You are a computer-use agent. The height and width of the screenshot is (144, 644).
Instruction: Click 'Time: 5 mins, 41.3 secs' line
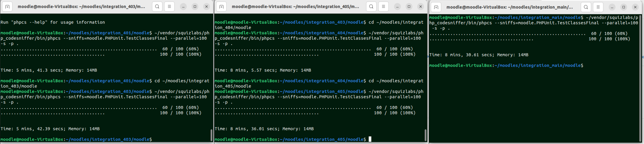point(49,70)
